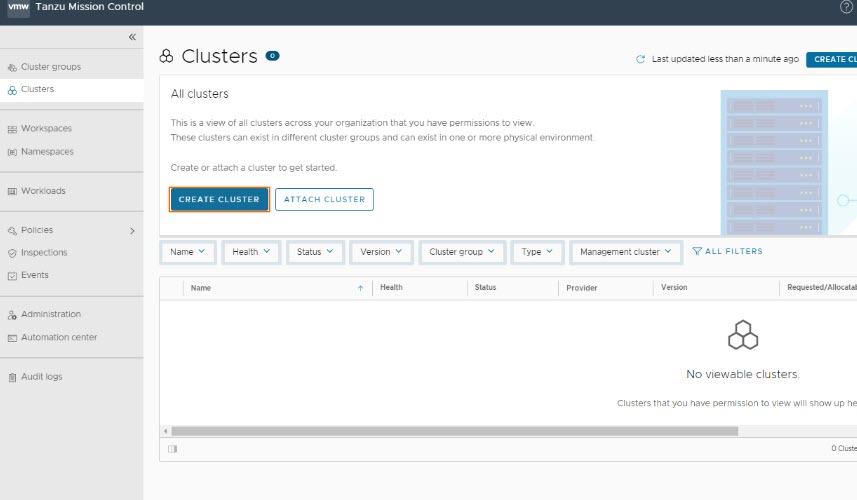Click the Events calendar icon
Image resolution: width=857 pixels, height=500 pixels.
[x=12, y=276]
